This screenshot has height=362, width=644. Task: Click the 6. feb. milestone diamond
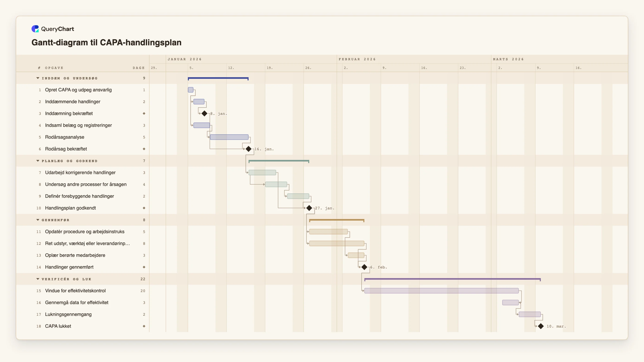click(364, 267)
